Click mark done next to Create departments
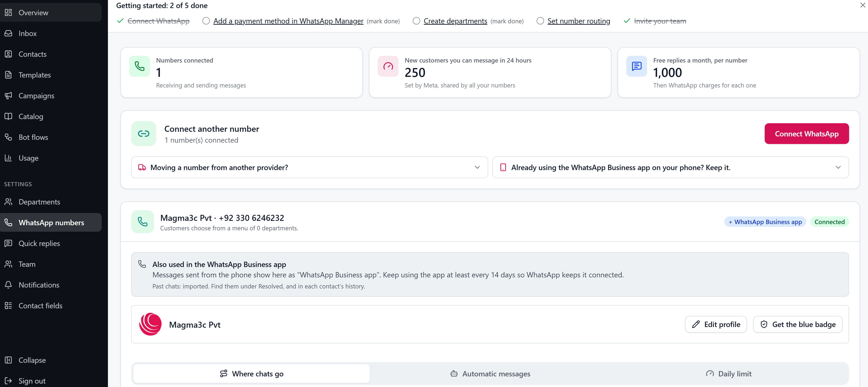Image resolution: width=868 pixels, height=387 pixels. (507, 21)
